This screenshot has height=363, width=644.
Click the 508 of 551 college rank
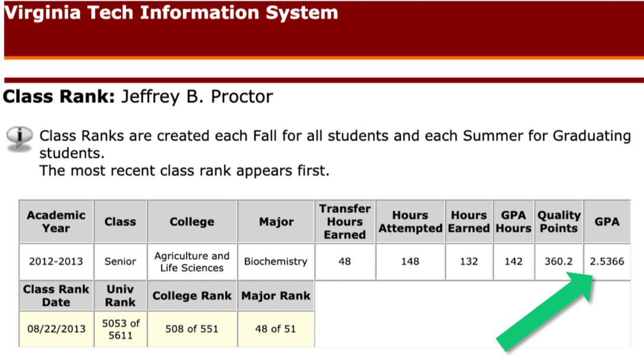tap(192, 329)
